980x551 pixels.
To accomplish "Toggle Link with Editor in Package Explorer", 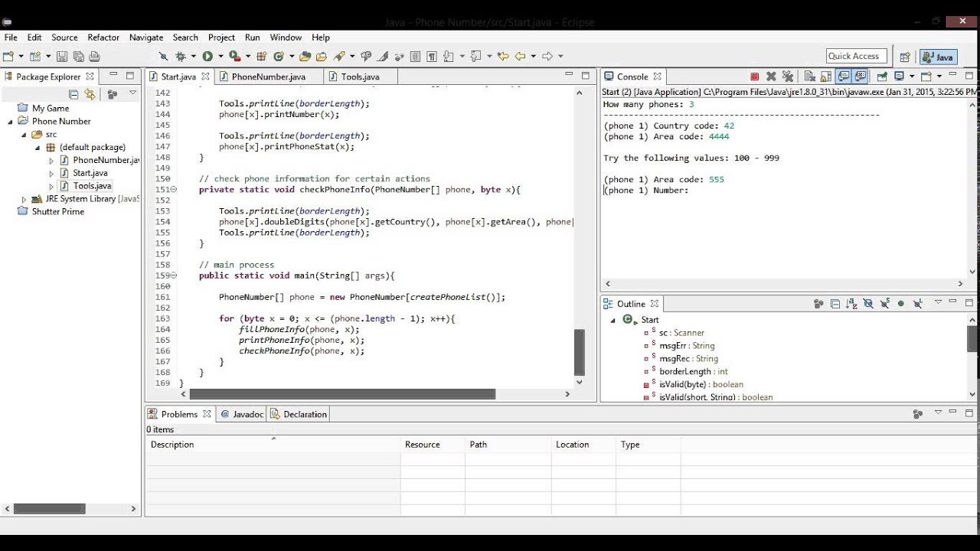I will pos(90,94).
